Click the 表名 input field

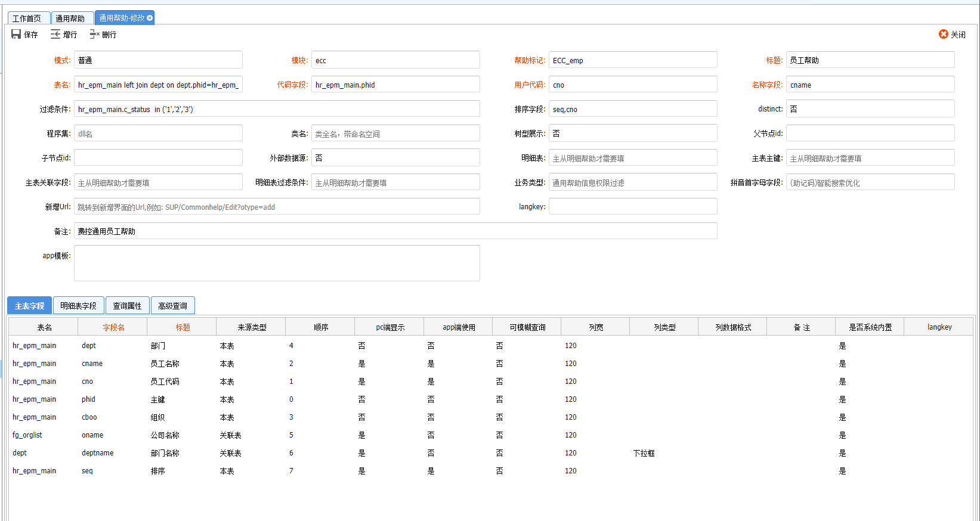pyautogui.click(x=158, y=84)
